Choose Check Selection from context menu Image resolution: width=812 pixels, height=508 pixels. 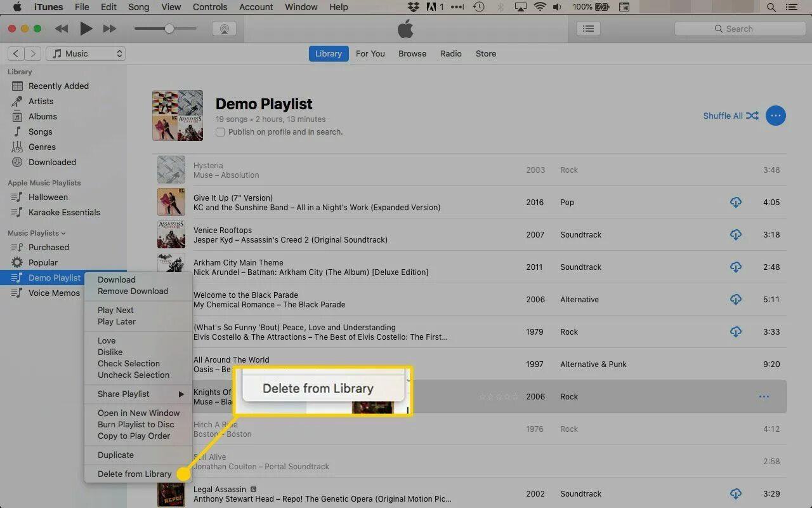point(138,364)
